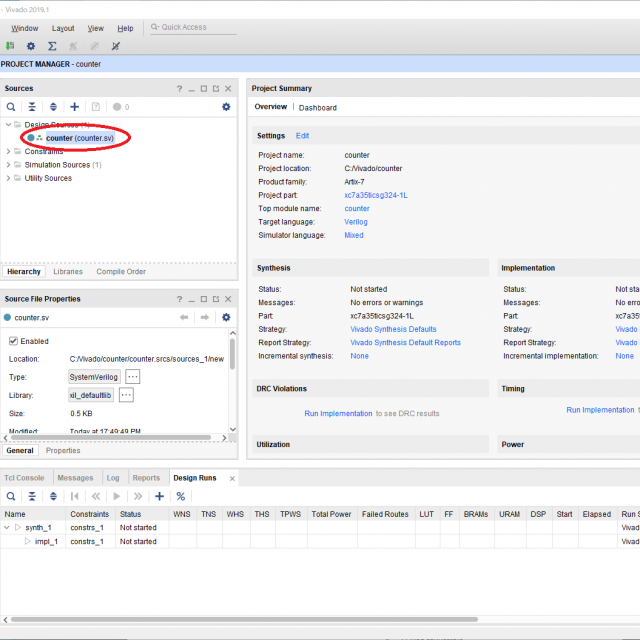Expand the Simulation Sources folder

click(8, 165)
